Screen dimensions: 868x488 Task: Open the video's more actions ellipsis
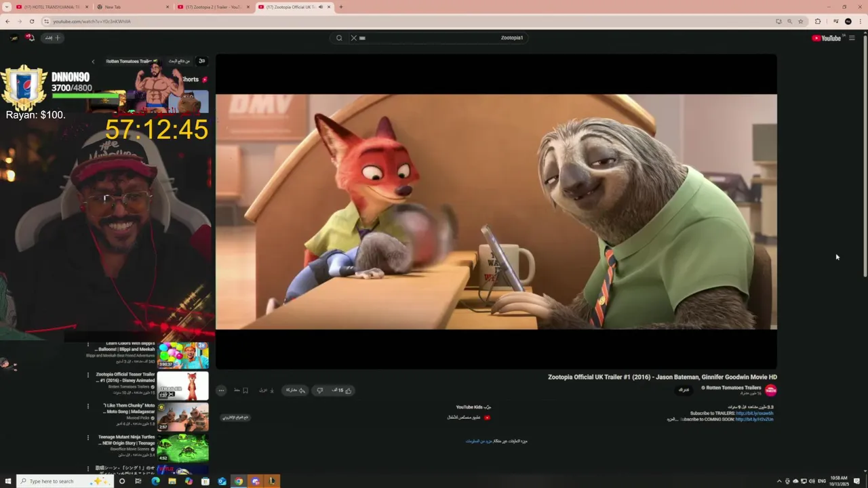pyautogui.click(x=221, y=390)
